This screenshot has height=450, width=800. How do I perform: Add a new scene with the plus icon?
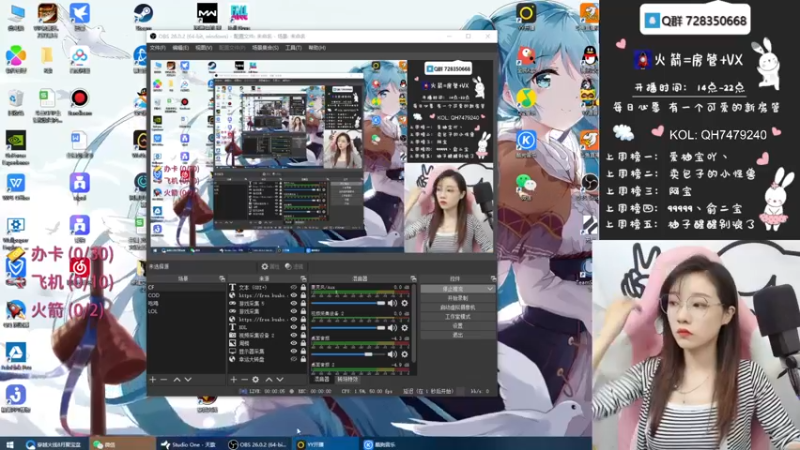(153, 380)
